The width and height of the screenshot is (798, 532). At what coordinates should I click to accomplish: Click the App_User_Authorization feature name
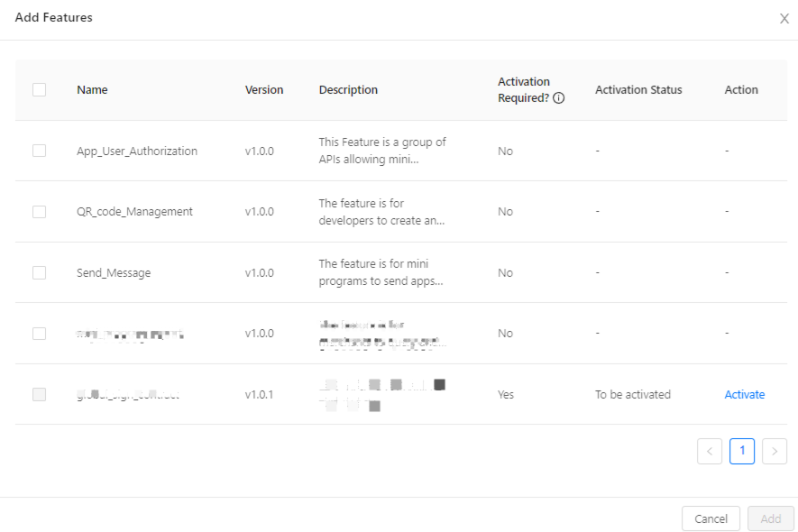pos(137,151)
